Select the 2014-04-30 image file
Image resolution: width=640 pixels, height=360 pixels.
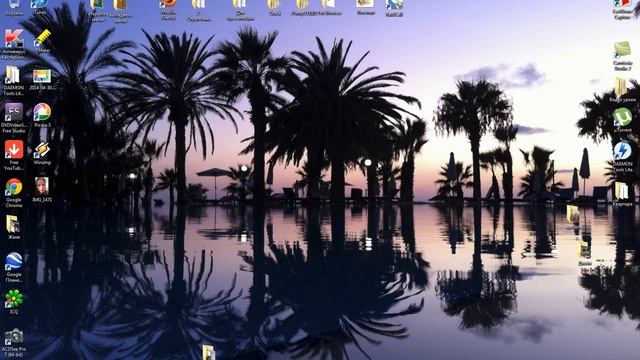[42, 79]
